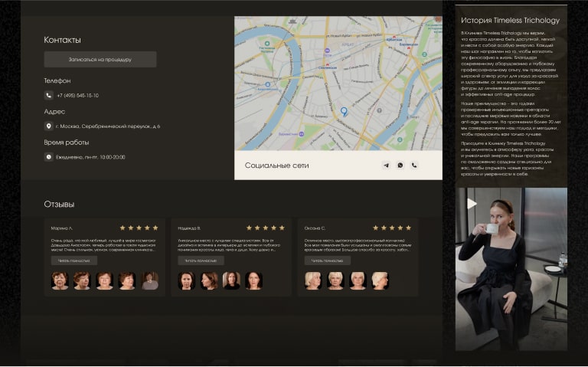This screenshot has height=367, width=588.
Task: Click the phone number +7 (495) link
Action: [x=77, y=96]
